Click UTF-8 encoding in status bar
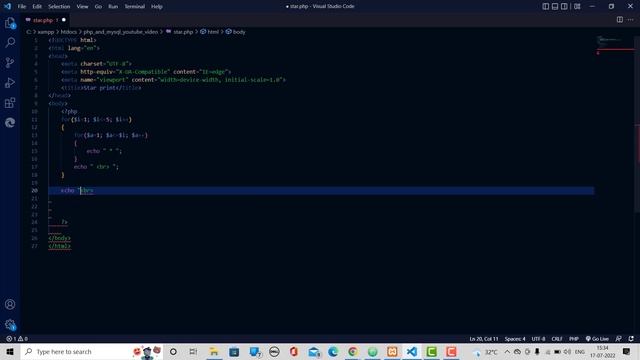Screen dimensions: 640x360 pyautogui.click(x=538, y=339)
